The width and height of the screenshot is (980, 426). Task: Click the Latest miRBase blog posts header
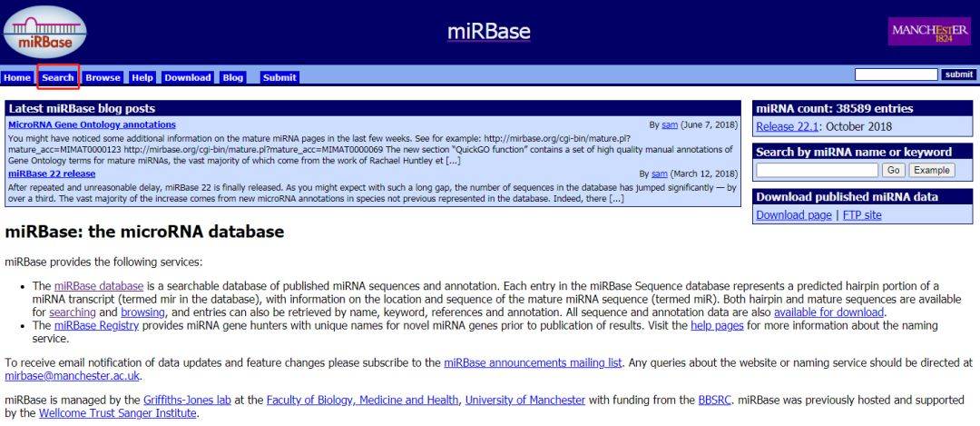coord(373,108)
